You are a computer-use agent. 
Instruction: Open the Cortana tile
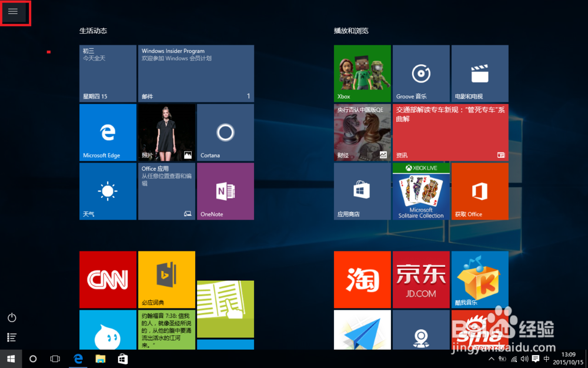(x=225, y=132)
